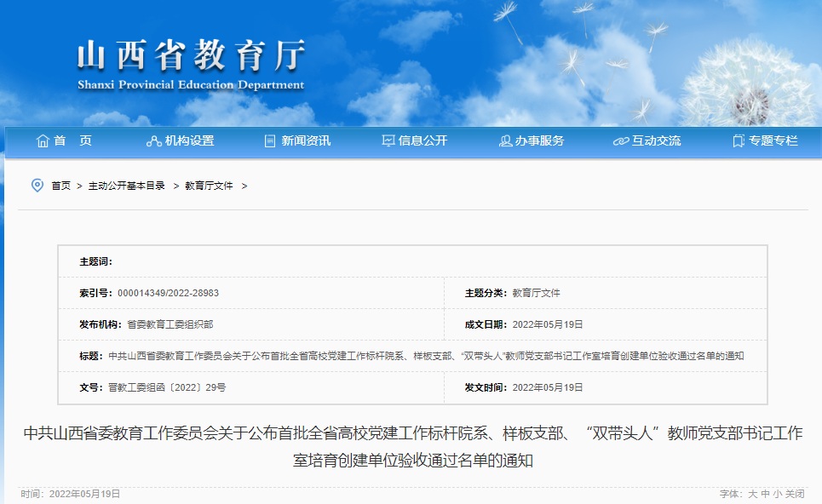Screen dimensions: 822x504
Task: Click the 机构设置 organization icon
Action: point(154,141)
